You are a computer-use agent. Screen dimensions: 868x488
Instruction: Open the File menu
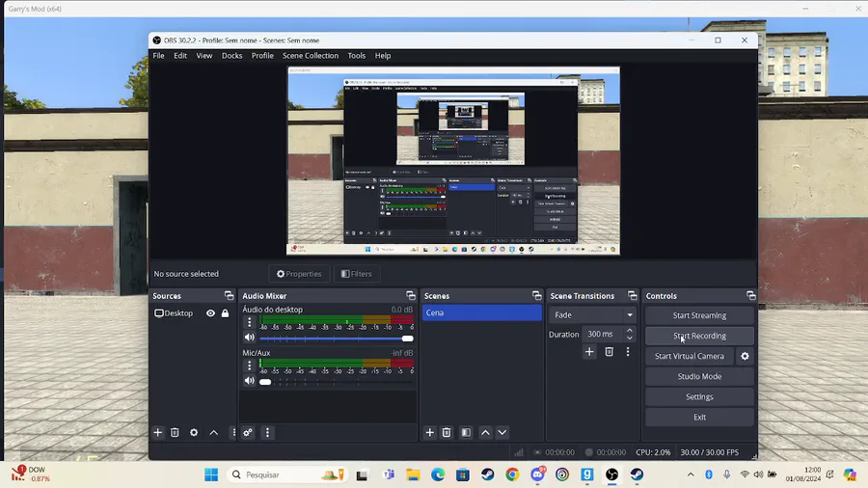click(158, 56)
